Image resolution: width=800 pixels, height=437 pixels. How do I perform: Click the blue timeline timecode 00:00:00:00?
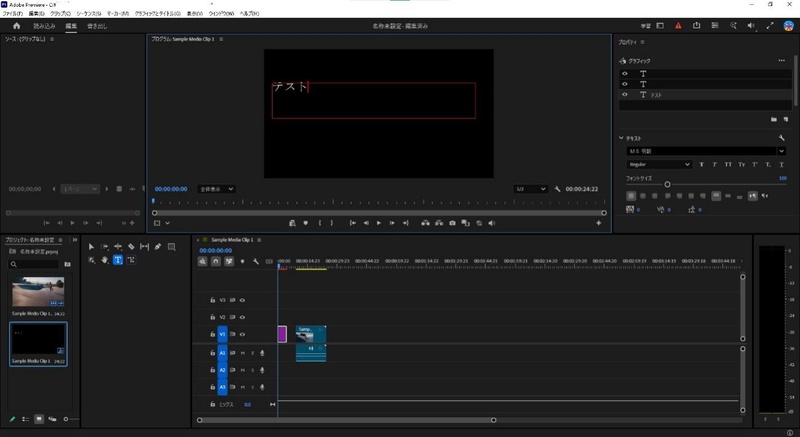tap(215, 251)
